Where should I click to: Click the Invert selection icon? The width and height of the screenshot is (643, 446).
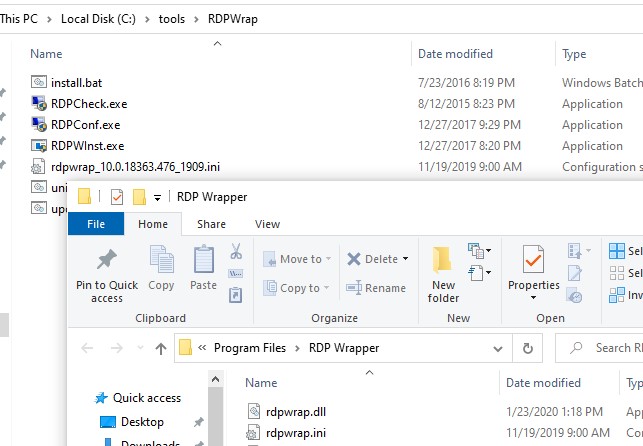[x=617, y=295]
